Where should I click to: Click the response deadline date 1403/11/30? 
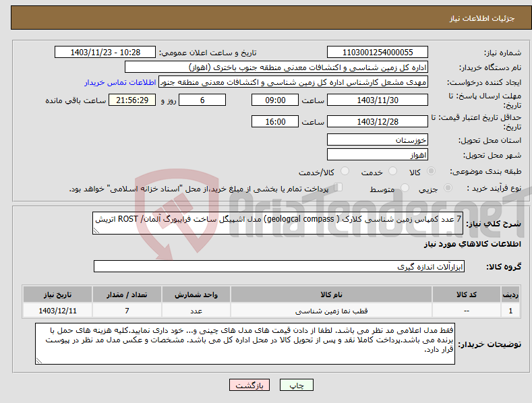[378, 100]
